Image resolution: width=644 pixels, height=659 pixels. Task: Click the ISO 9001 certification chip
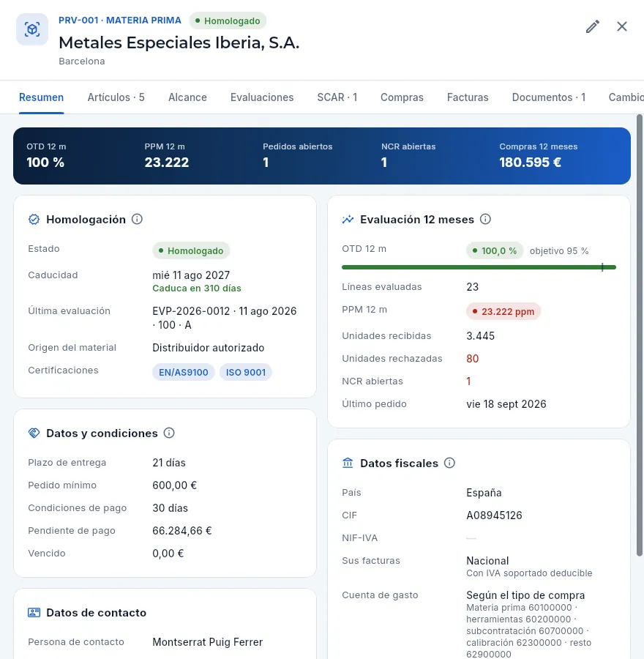246,373
